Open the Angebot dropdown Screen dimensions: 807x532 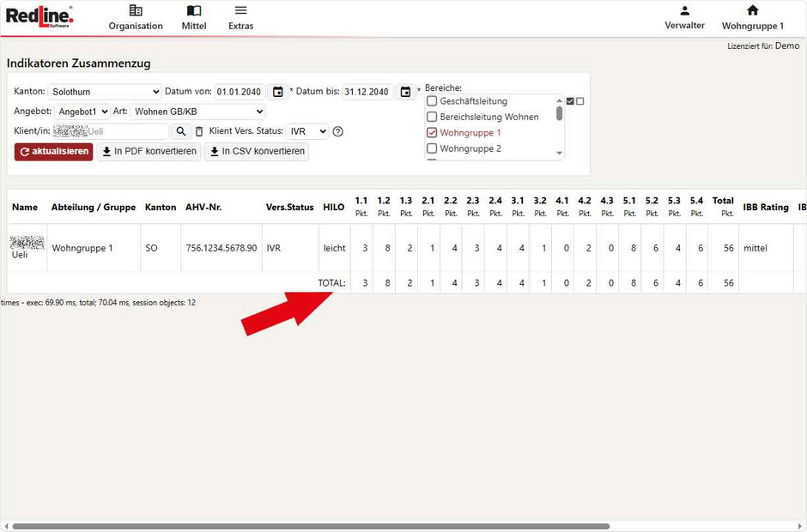[x=83, y=112]
